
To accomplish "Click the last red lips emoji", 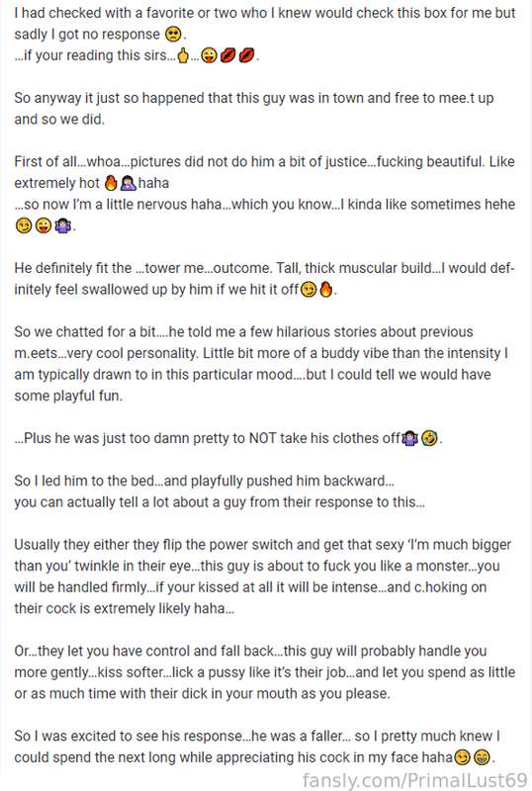I will click(246, 55).
